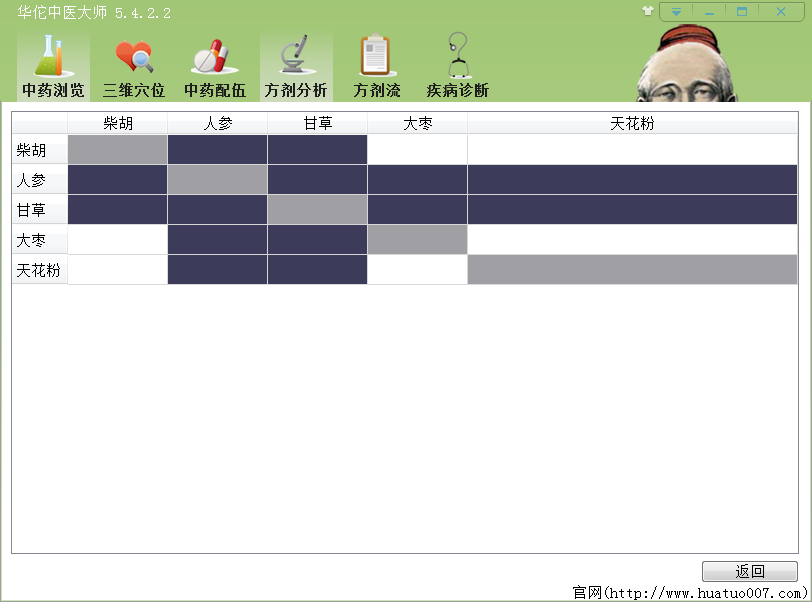Image resolution: width=812 pixels, height=602 pixels.
Task: Click the 人参 row header
Action: tap(40, 180)
